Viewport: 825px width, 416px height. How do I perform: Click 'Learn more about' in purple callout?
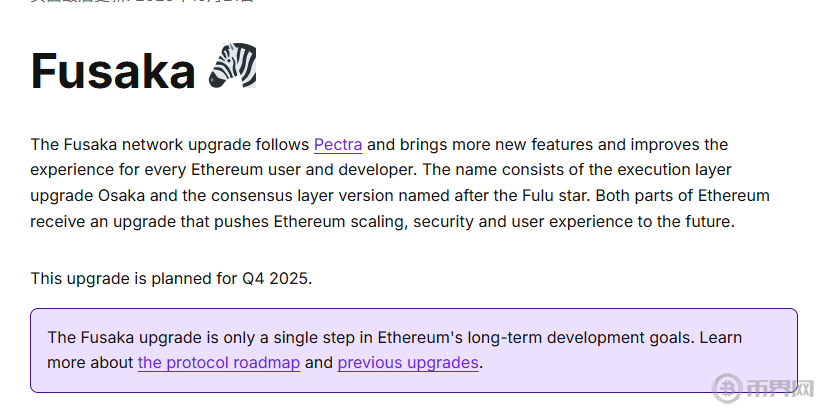click(90, 362)
